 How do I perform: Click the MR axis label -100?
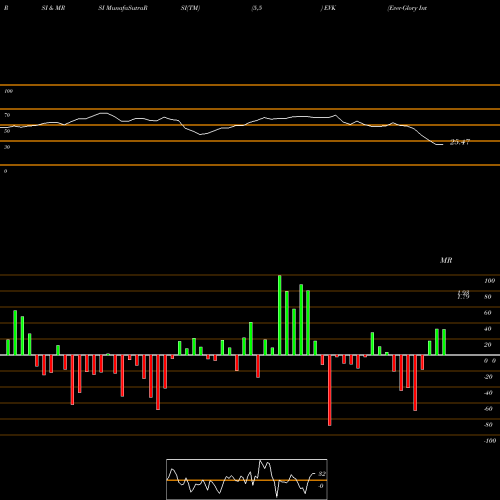click(490, 441)
